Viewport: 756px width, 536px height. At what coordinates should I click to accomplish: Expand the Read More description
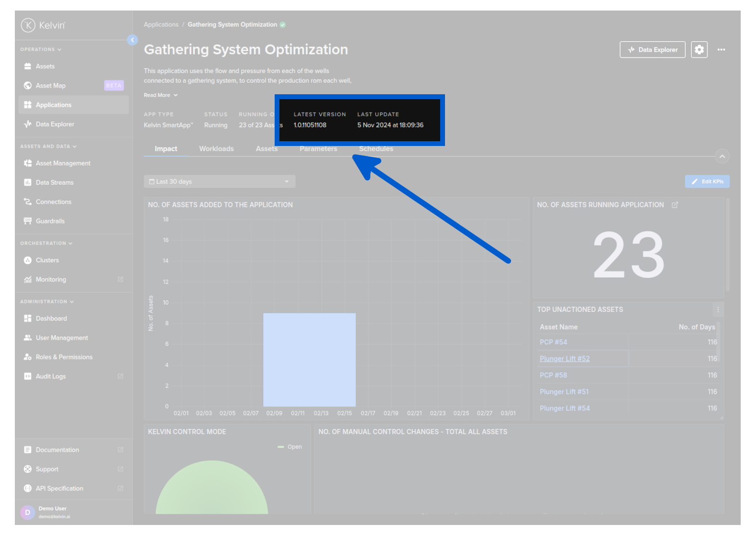coord(161,95)
